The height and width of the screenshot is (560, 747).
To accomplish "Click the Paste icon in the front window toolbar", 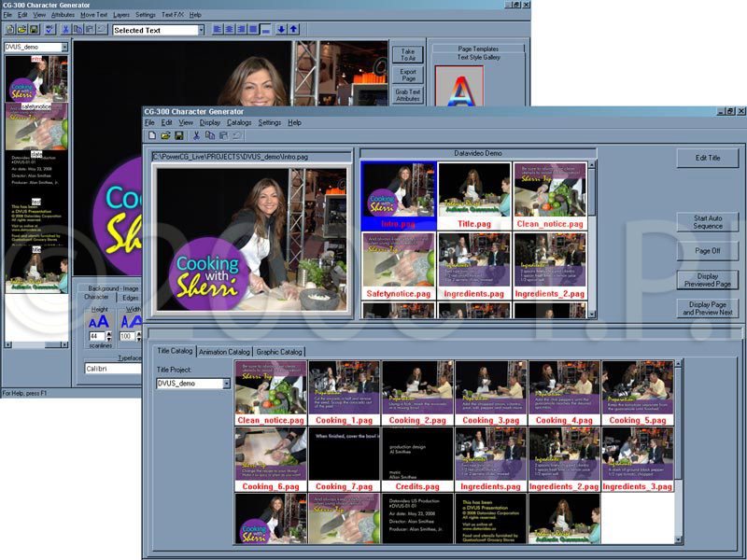I will 223,135.
